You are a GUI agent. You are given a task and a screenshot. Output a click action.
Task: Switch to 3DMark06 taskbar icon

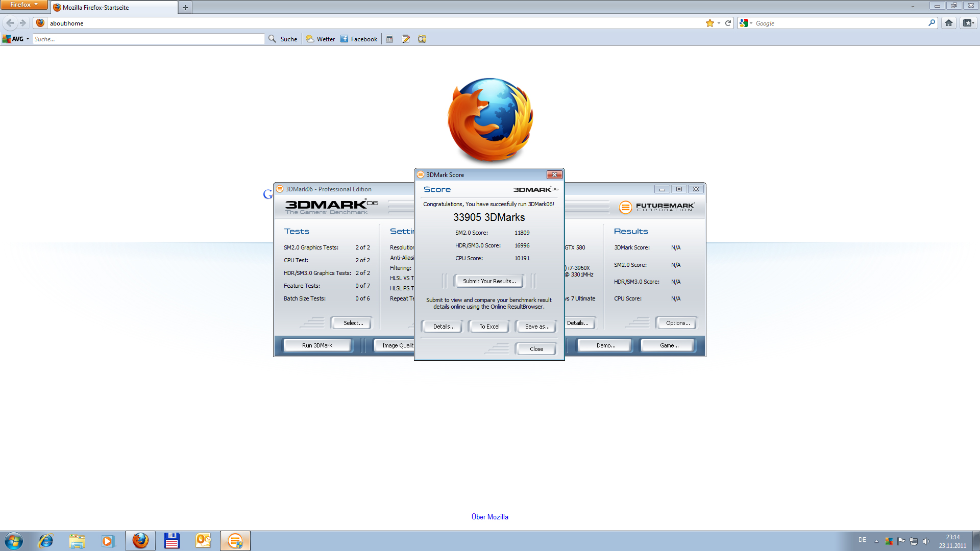click(x=235, y=541)
